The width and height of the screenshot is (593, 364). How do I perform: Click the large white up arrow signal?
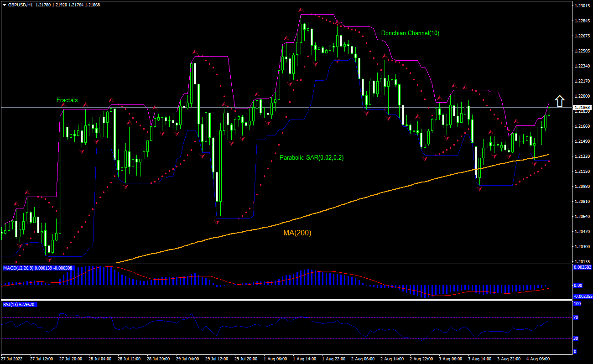[560, 100]
